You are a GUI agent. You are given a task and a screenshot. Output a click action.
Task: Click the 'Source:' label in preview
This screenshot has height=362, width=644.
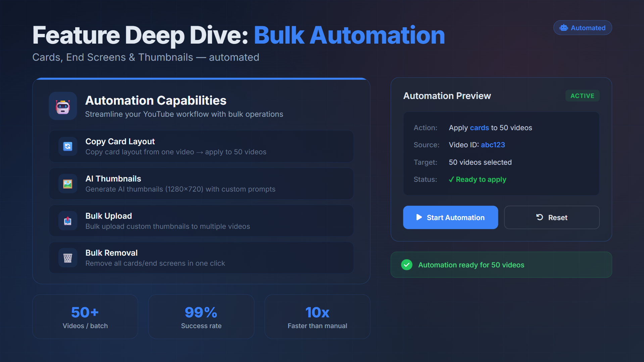427,145
